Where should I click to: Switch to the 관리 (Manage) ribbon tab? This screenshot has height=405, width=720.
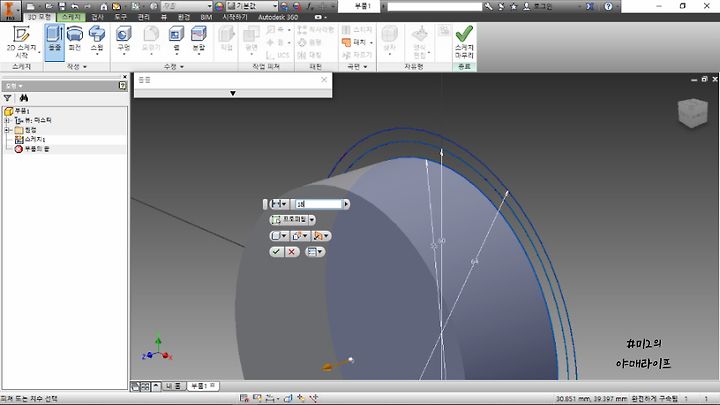(143, 17)
